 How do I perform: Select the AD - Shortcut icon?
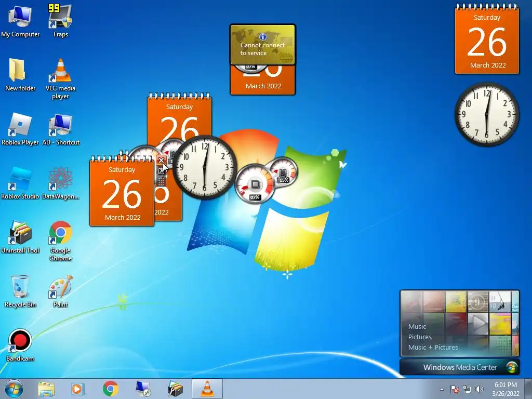[x=61, y=129]
